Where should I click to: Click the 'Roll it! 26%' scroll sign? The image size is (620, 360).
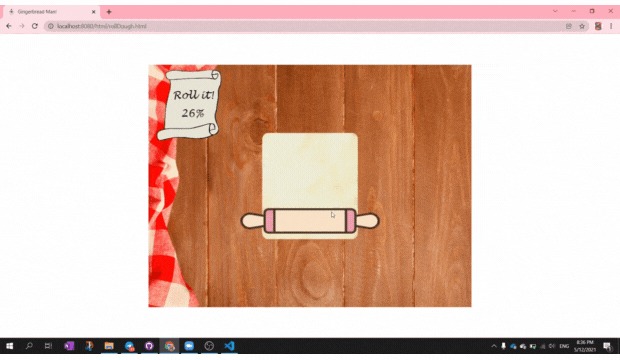point(190,104)
